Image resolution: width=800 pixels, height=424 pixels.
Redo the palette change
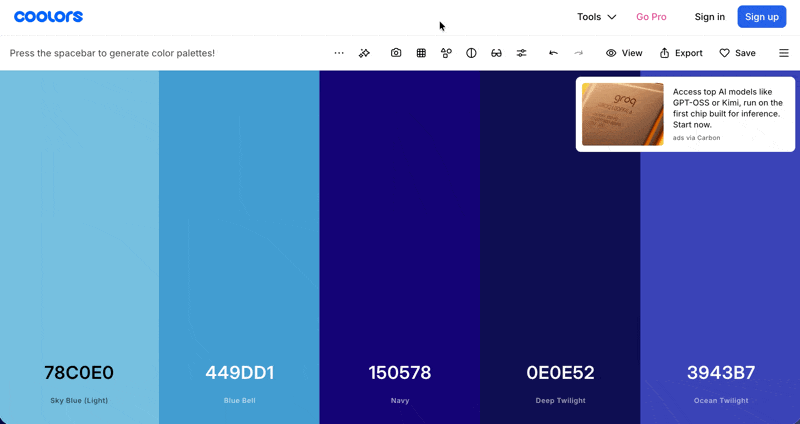tap(578, 53)
